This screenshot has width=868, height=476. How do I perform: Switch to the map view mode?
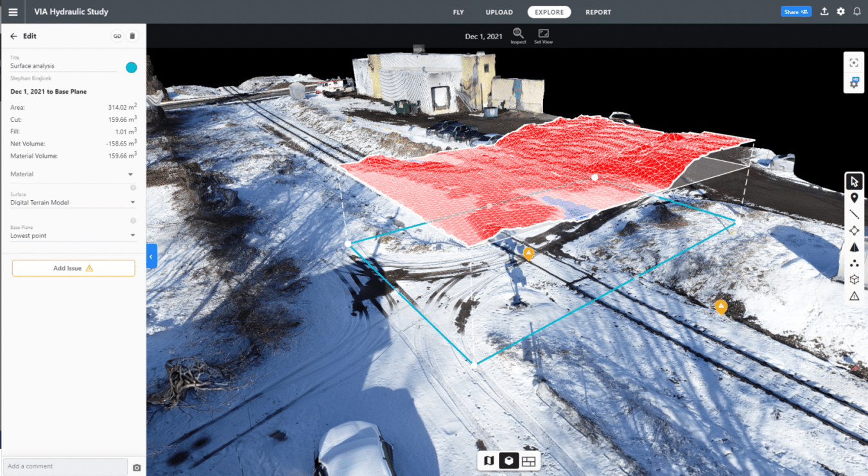coord(488,461)
